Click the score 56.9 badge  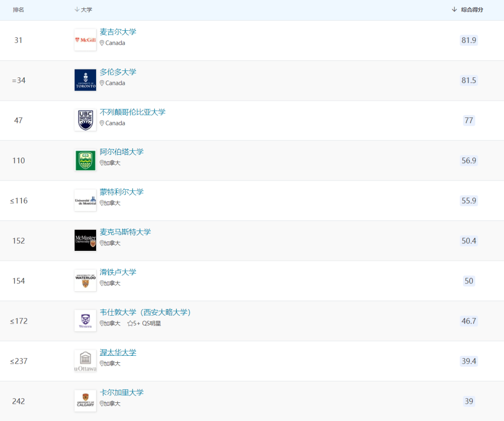(469, 160)
